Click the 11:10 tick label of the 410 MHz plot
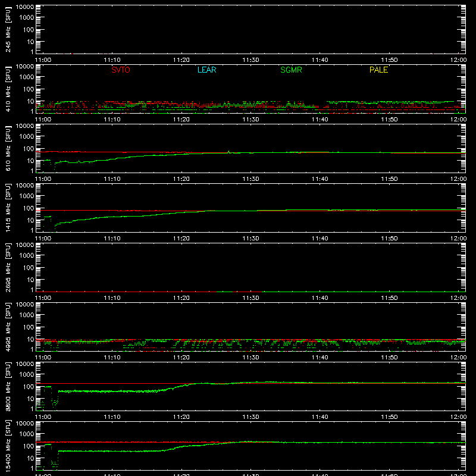476x476 pixels. point(112,120)
